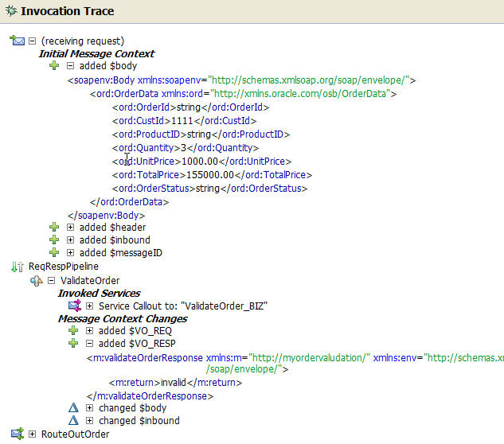The image size is (504, 444).
Task: Select the RouteOutOrder label
Action: point(75,434)
